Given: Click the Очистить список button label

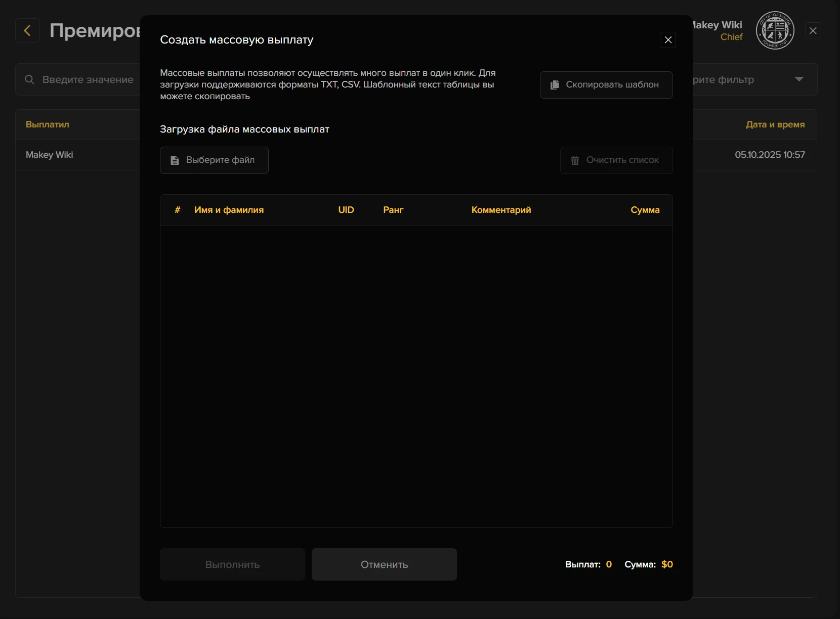Looking at the screenshot, I should (x=622, y=160).
